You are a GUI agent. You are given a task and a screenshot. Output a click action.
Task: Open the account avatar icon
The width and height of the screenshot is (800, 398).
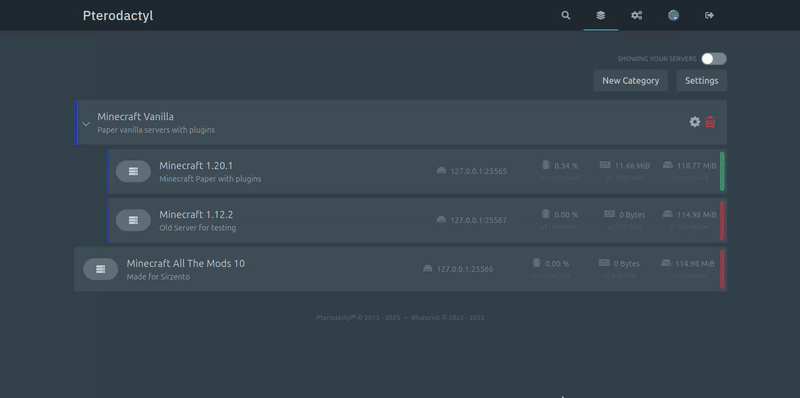tap(673, 15)
